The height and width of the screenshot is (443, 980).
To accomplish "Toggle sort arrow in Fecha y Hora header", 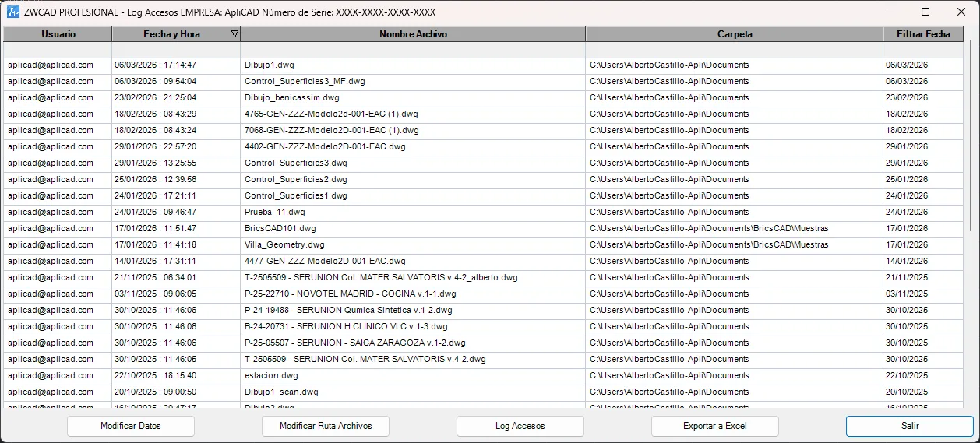I will 235,34.
